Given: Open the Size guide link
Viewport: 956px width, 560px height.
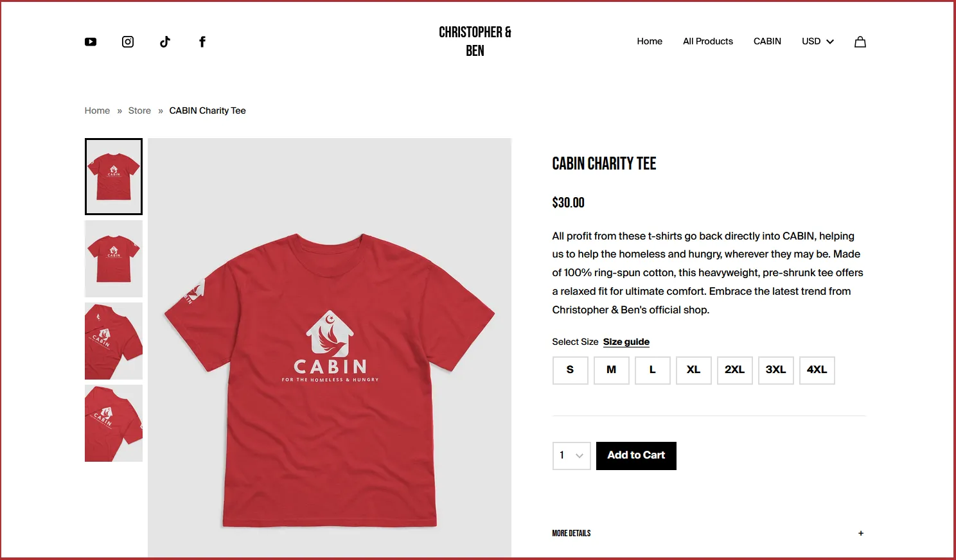Looking at the screenshot, I should coord(626,342).
